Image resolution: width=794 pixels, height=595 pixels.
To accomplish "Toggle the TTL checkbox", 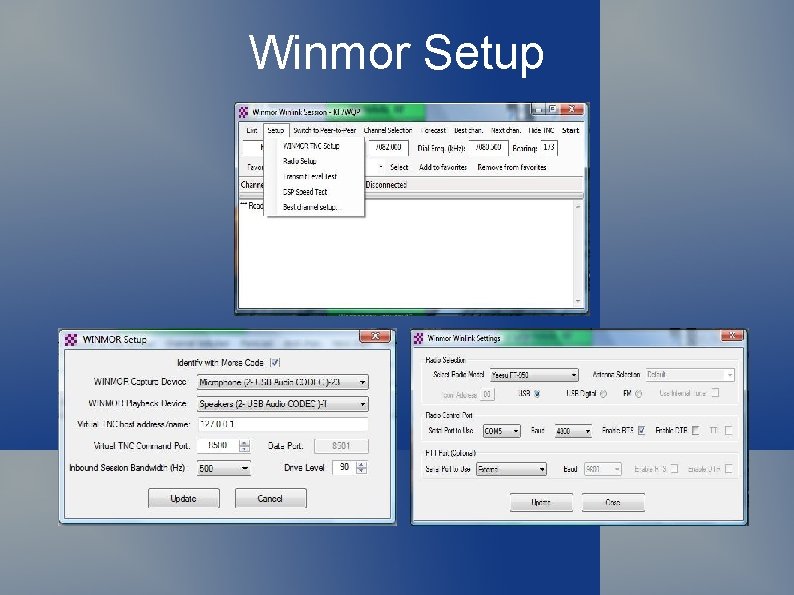I will [729, 430].
